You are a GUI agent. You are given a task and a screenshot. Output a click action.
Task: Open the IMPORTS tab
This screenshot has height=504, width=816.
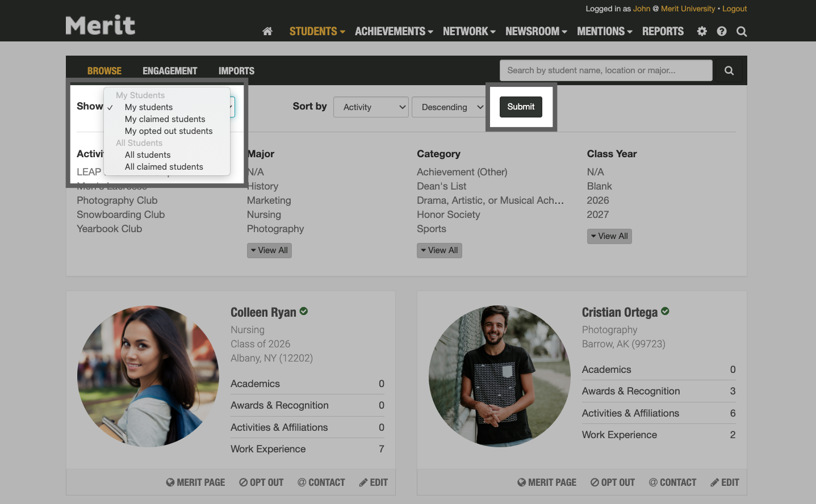236,70
